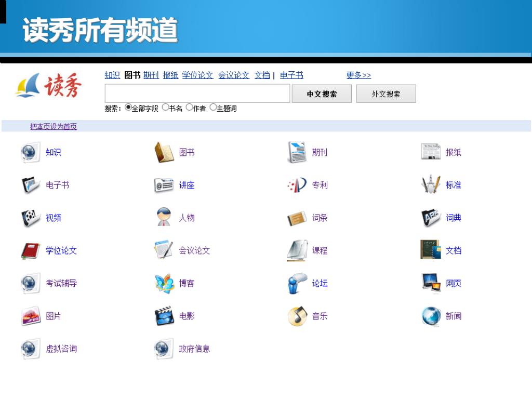This screenshot has width=532, height=399.
Task: Click the 中文搜索 button
Action: 322,94
